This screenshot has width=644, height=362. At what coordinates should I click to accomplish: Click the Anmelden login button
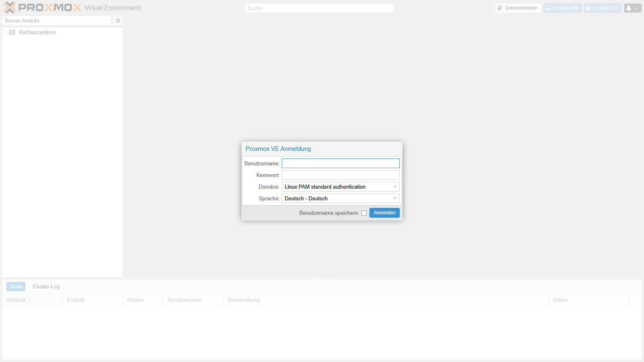coord(384,213)
